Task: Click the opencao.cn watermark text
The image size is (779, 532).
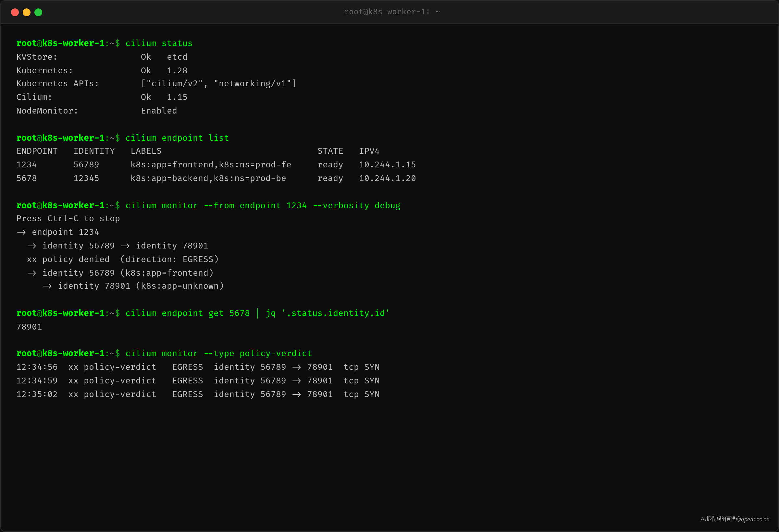Action: click(735, 519)
